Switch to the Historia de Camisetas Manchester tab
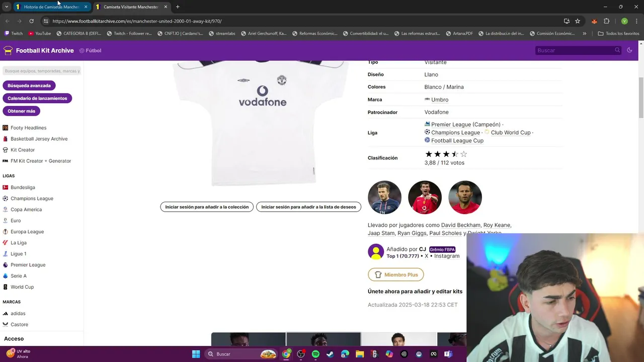Screen dimensions: 644x362 point(52,7)
